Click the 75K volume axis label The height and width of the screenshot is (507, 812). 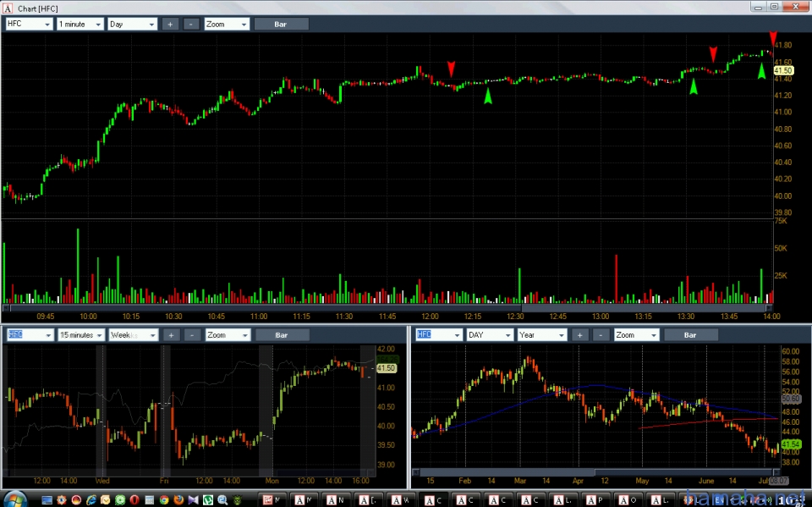[x=781, y=222]
